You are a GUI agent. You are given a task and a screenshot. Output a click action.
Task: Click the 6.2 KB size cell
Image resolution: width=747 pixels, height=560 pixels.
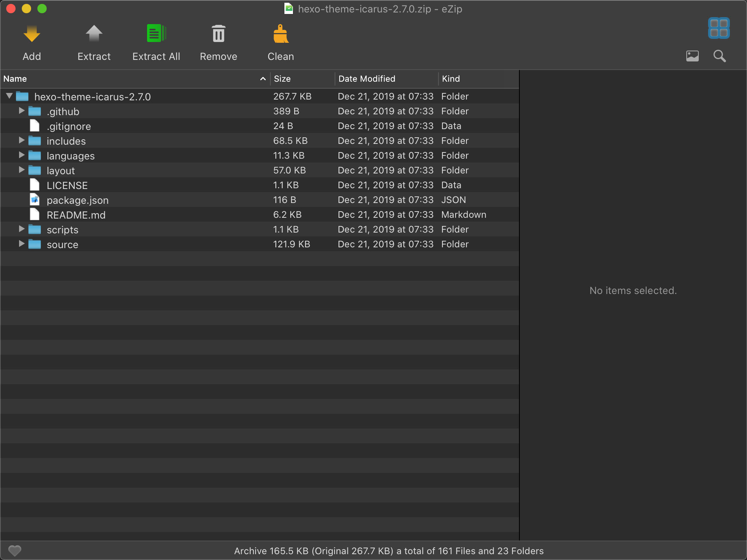(x=287, y=215)
